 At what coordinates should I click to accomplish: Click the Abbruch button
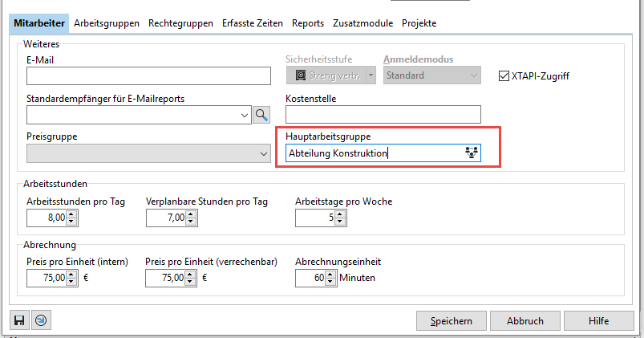[x=525, y=320]
